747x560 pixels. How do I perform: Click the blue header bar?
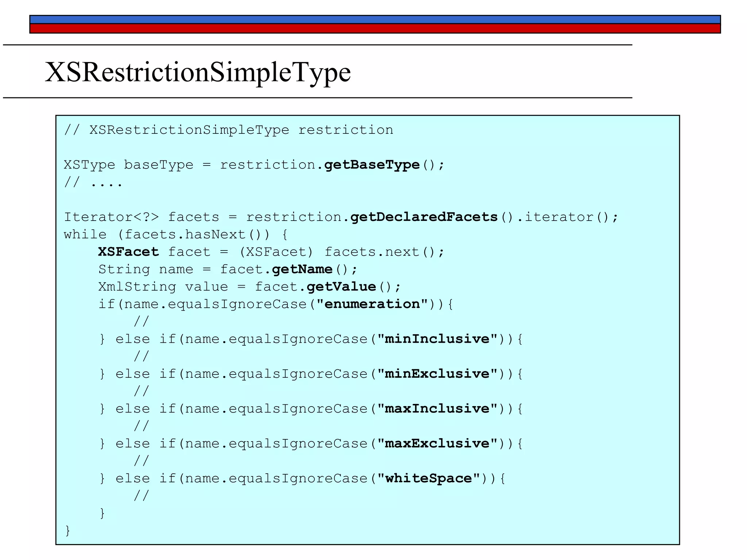click(x=375, y=19)
